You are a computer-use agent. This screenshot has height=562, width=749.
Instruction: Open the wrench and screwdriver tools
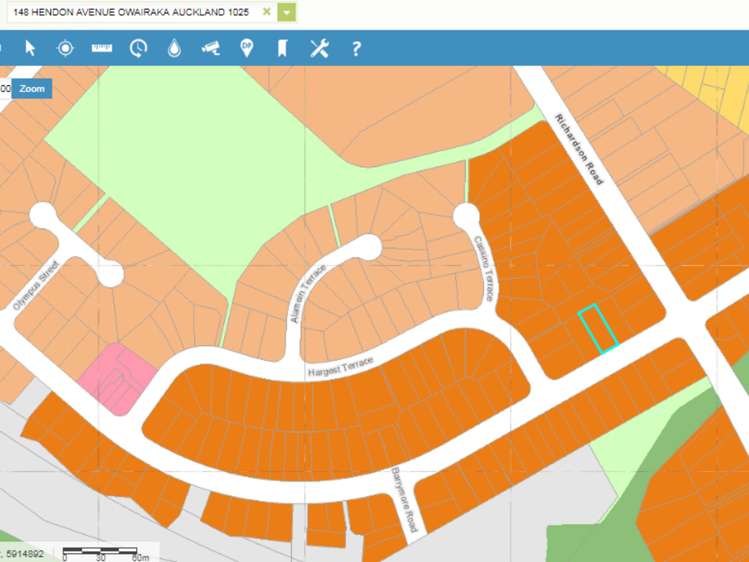(x=319, y=48)
